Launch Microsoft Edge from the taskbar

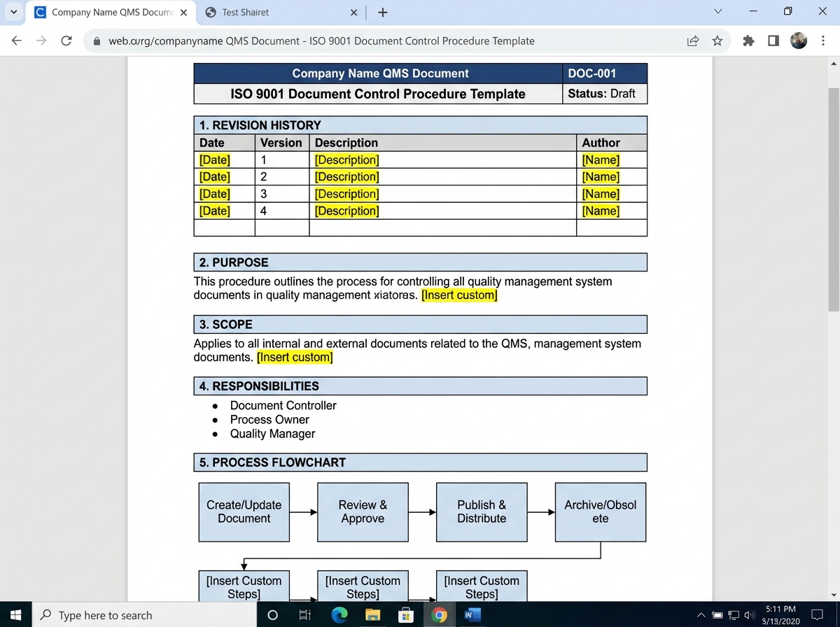pos(339,615)
